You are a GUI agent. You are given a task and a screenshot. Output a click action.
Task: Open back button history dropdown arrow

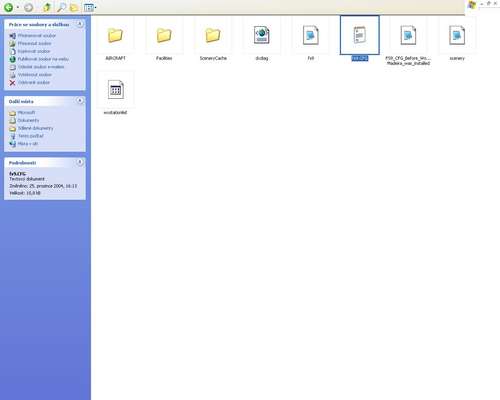pyautogui.click(x=18, y=7)
